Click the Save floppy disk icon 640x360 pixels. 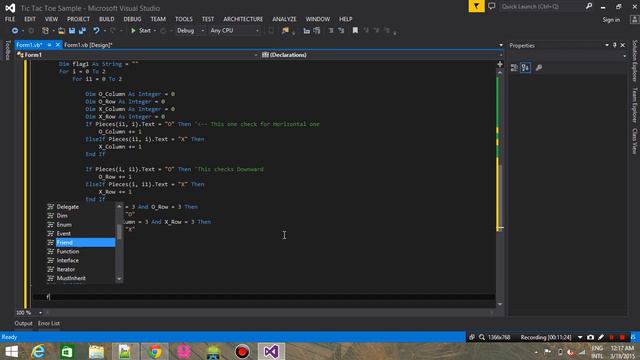(x=72, y=31)
